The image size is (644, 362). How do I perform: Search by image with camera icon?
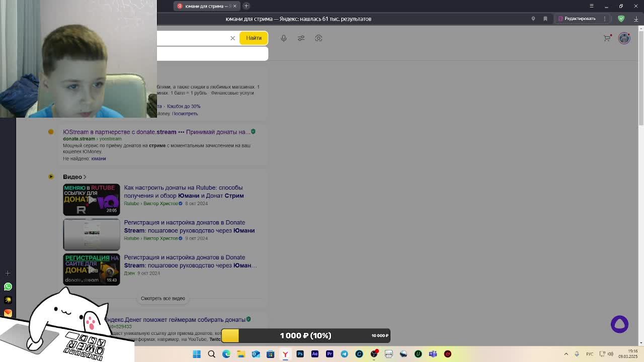click(x=318, y=38)
